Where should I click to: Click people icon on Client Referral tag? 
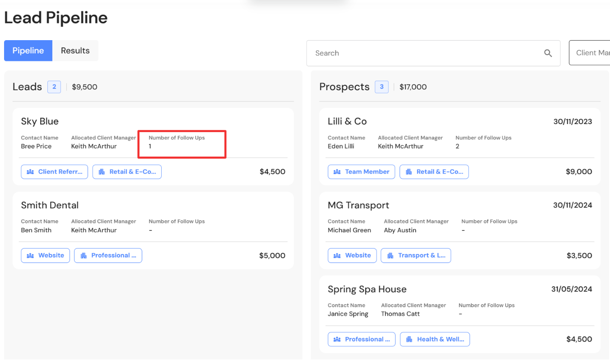(x=30, y=172)
